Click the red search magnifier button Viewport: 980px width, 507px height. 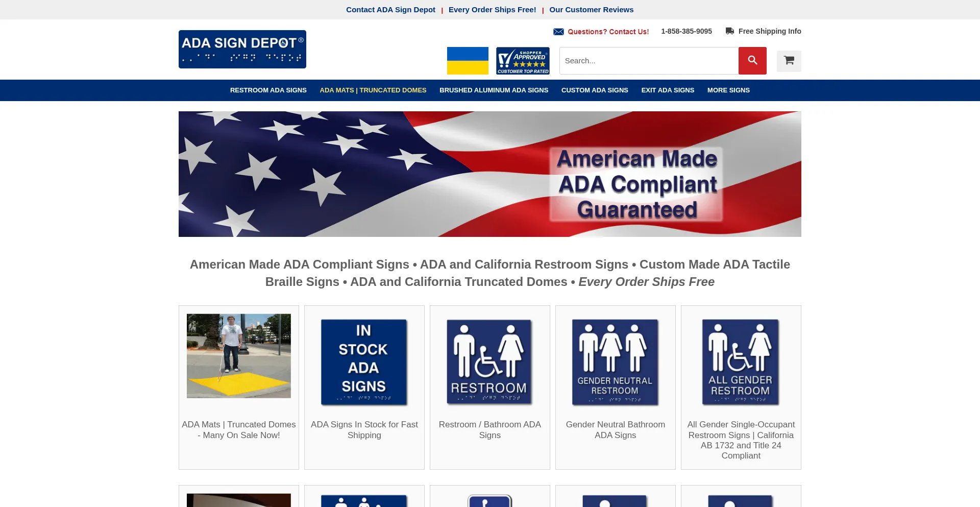[752, 61]
